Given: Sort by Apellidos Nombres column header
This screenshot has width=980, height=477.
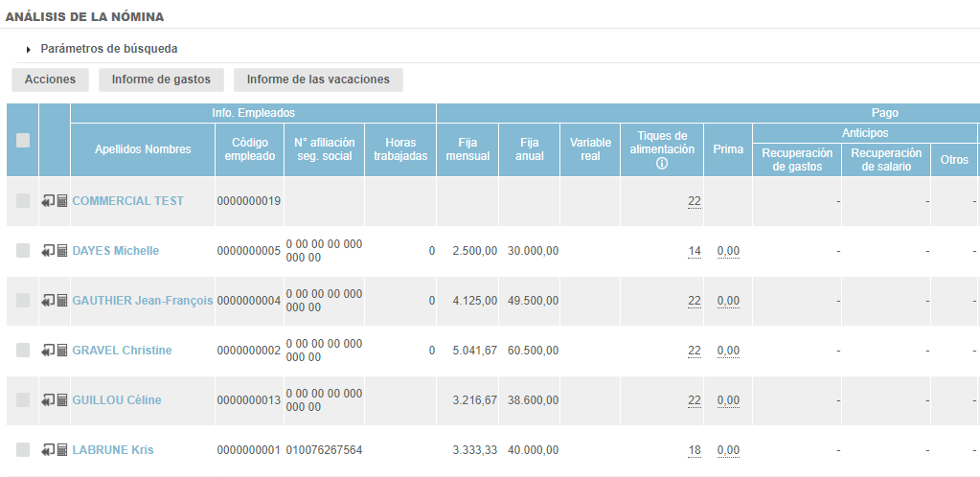Looking at the screenshot, I should click(x=143, y=149).
